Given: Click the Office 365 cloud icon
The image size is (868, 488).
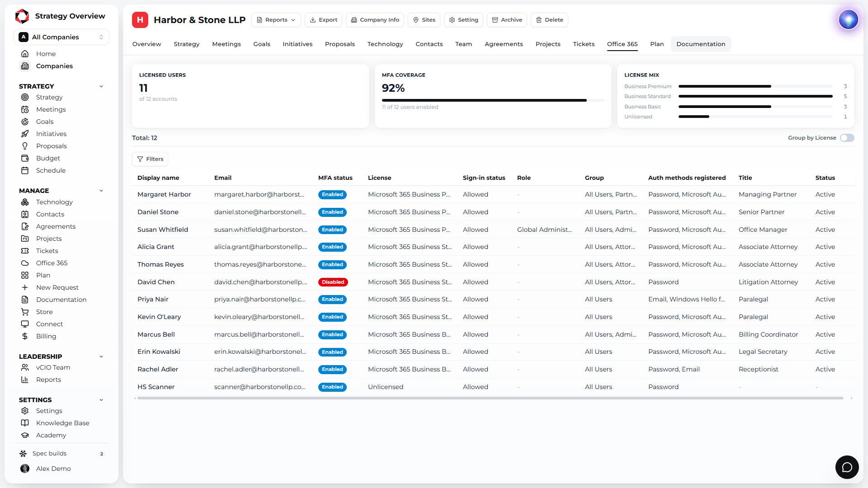Looking at the screenshot, I should pyautogui.click(x=25, y=263).
